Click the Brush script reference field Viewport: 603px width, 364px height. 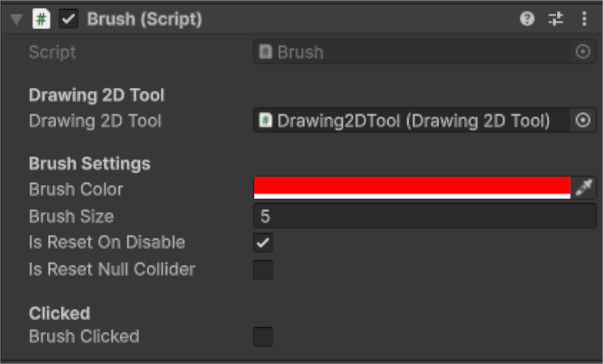click(x=412, y=52)
